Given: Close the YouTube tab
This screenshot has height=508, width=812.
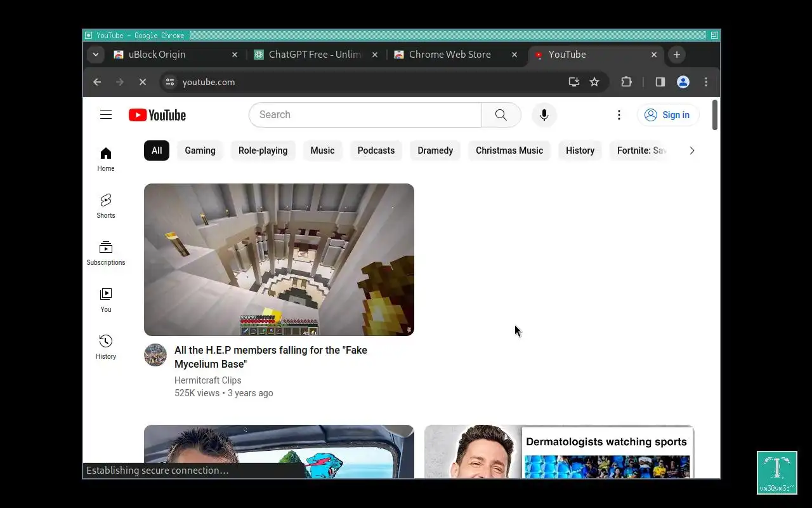Looking at the screenshot, I should pyautogui.click(x=654, y=55).
